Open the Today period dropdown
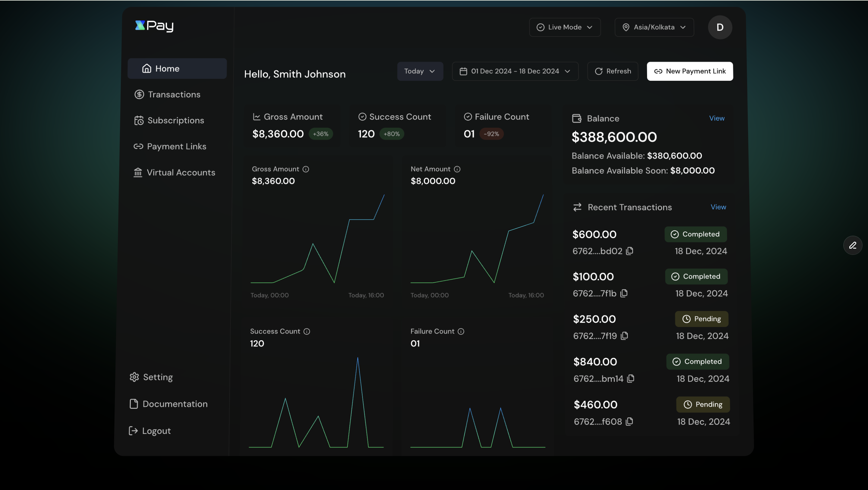The image size is (868, 490). (420, 71)
